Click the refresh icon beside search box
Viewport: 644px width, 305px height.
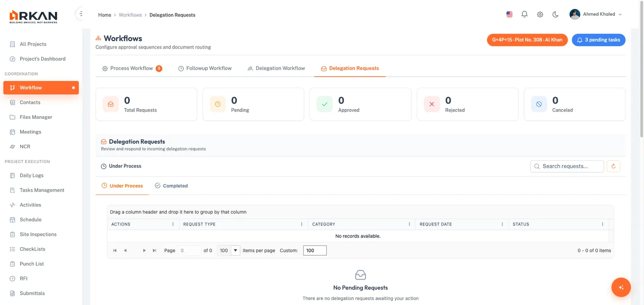click(613, 166)
